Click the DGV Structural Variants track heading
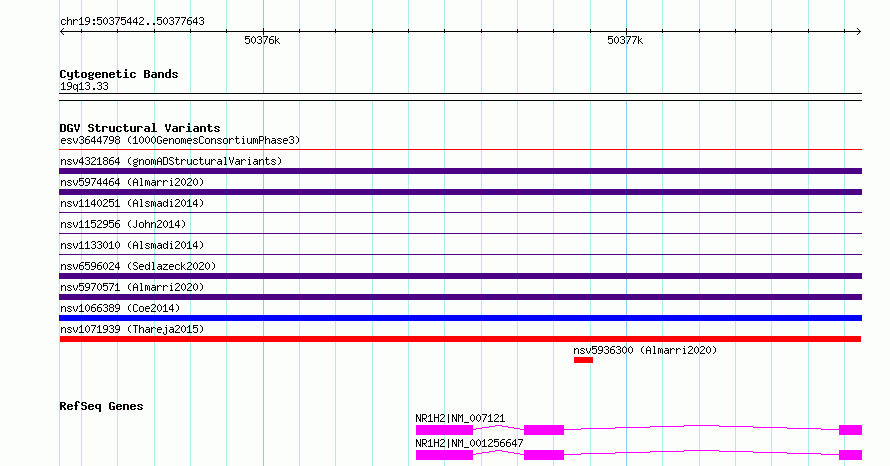The image size is (890, 466). (140, 128)
